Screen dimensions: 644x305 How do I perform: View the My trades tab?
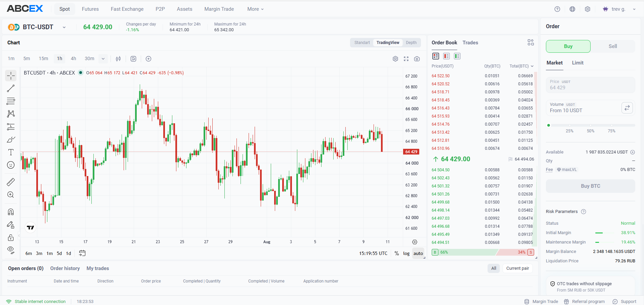click(98, 268)
